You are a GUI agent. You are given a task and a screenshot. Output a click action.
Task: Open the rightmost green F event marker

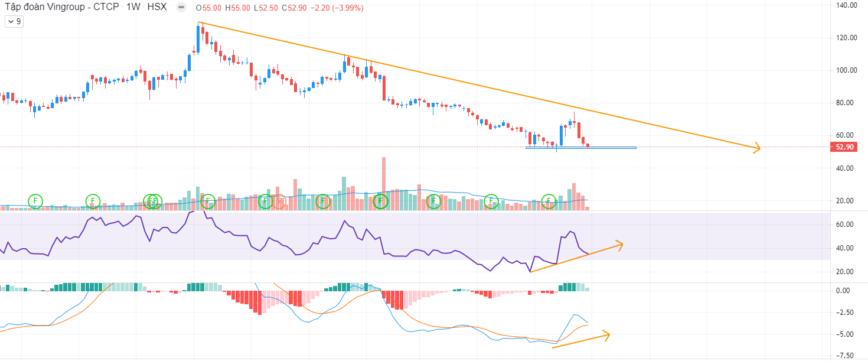[x=549, y=201]
